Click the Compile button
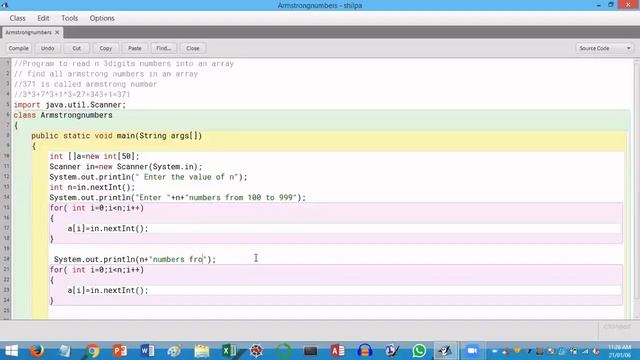This screenshot has height=360, width=640. click(x=19, y=48)
